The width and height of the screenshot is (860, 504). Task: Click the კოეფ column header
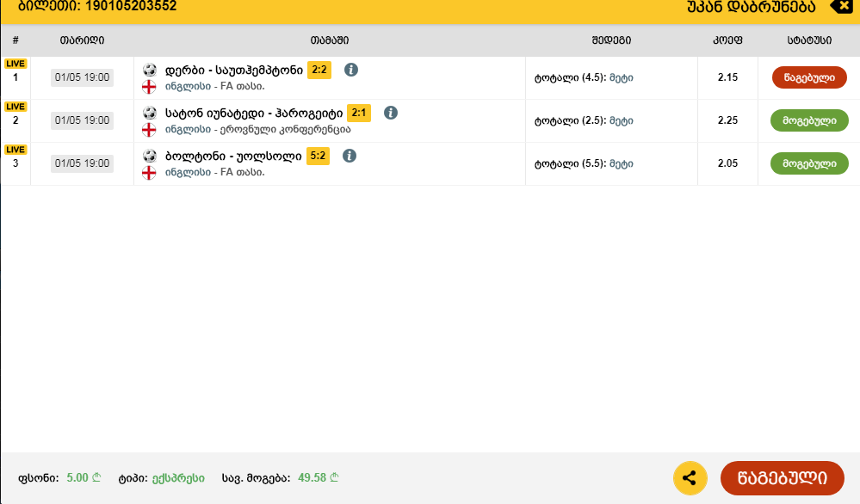(727, 40)
